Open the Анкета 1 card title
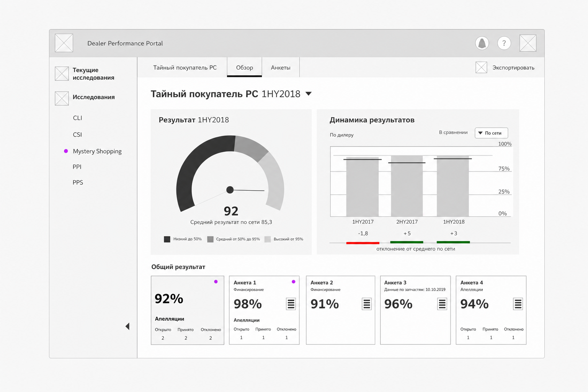The image size is (588, 392). click(x=245, y=283)
